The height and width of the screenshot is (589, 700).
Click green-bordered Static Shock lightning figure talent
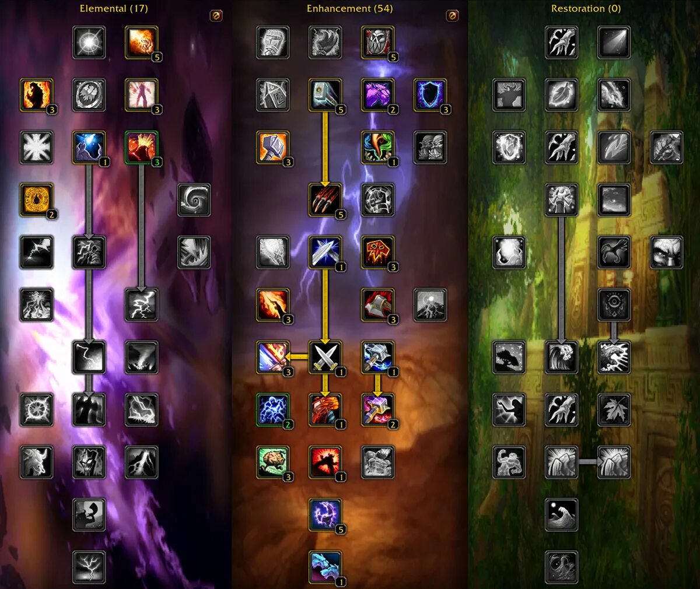273,410
